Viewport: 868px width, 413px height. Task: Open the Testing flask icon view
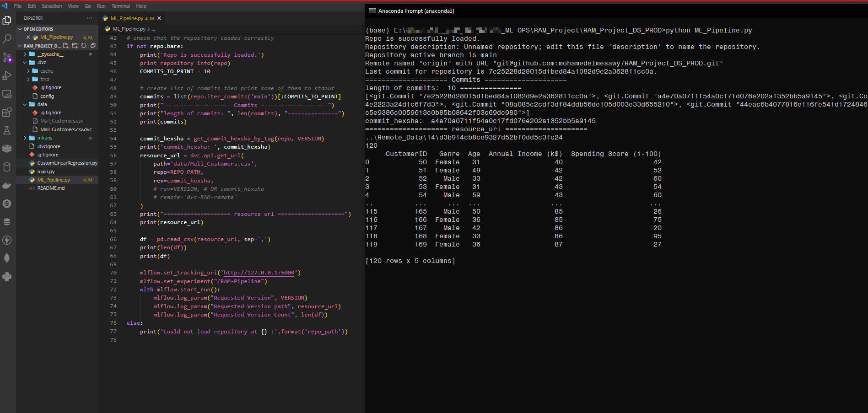pos(7,130)
